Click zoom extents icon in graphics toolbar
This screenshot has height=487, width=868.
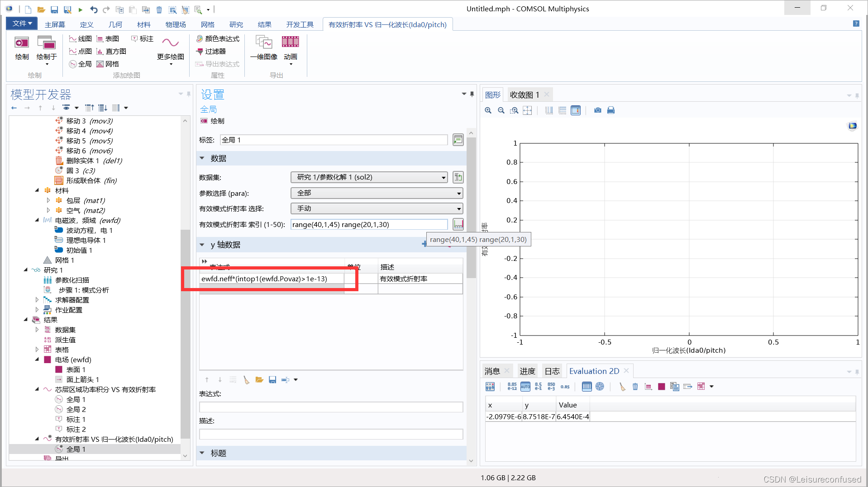pyautogui.click(x=527, y=110)
